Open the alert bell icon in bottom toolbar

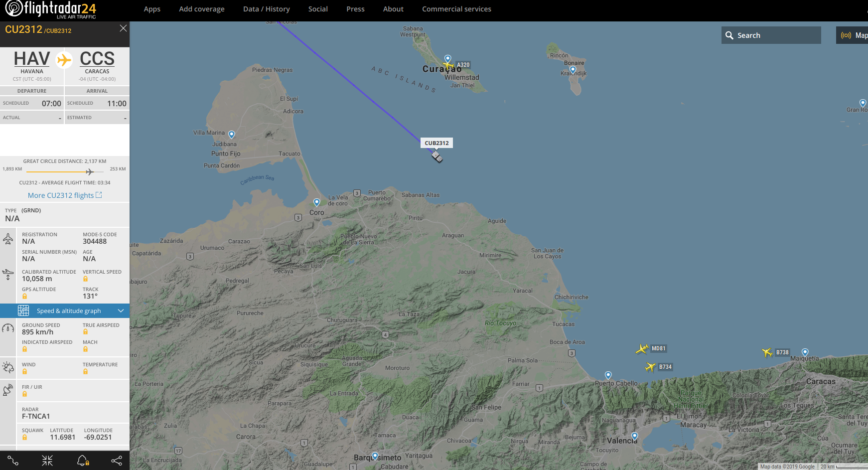tap(83, 461)
